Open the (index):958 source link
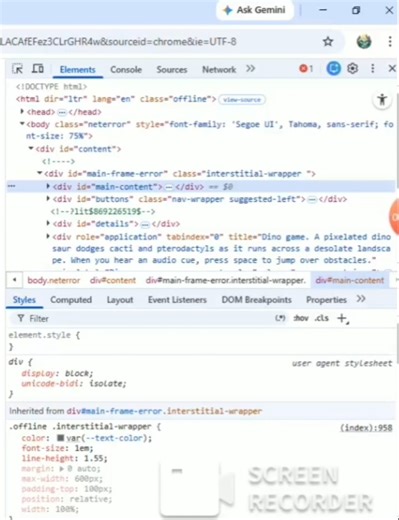 click(366, 428)
